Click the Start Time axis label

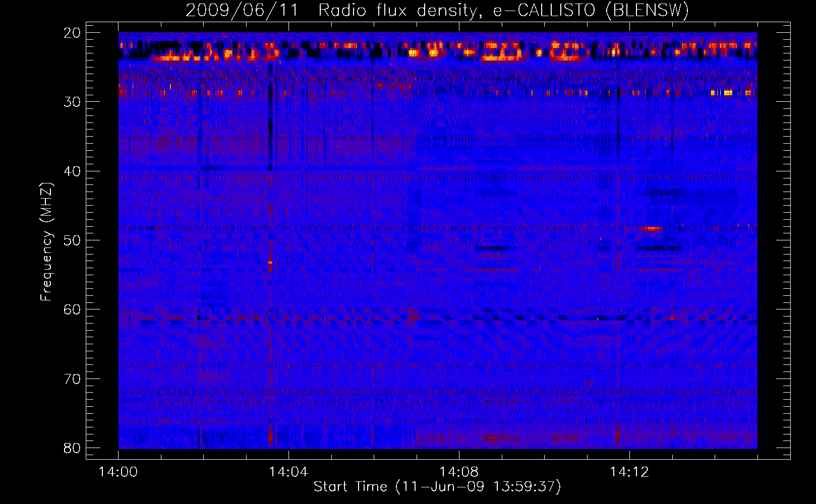[437, 487]
